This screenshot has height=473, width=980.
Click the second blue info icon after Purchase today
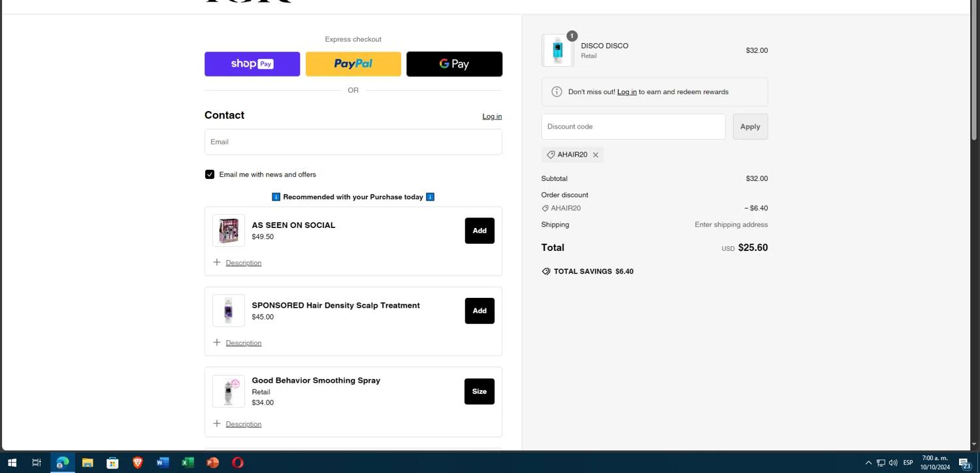point(430,197)
